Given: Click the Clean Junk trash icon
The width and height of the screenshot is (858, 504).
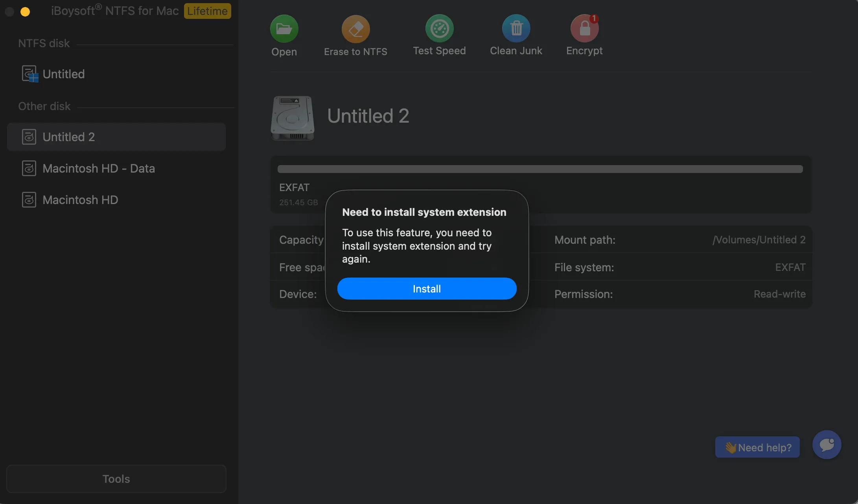Looking at the screenshot, I should (x=516, y=28).
